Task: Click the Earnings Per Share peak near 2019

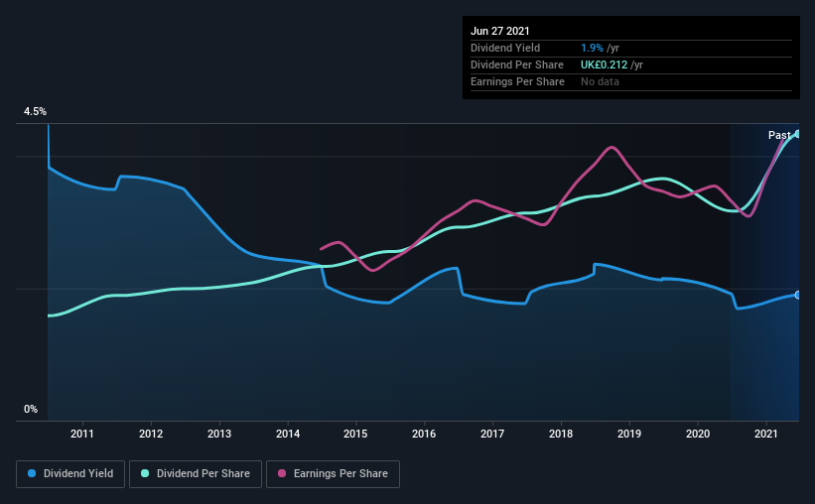Action: pos(611,148)
